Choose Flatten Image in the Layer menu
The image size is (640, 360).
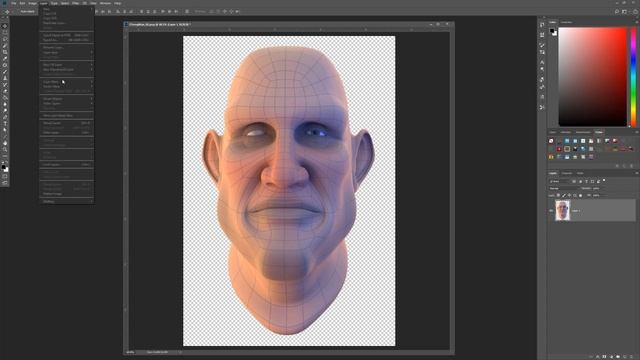pos(66,194)
